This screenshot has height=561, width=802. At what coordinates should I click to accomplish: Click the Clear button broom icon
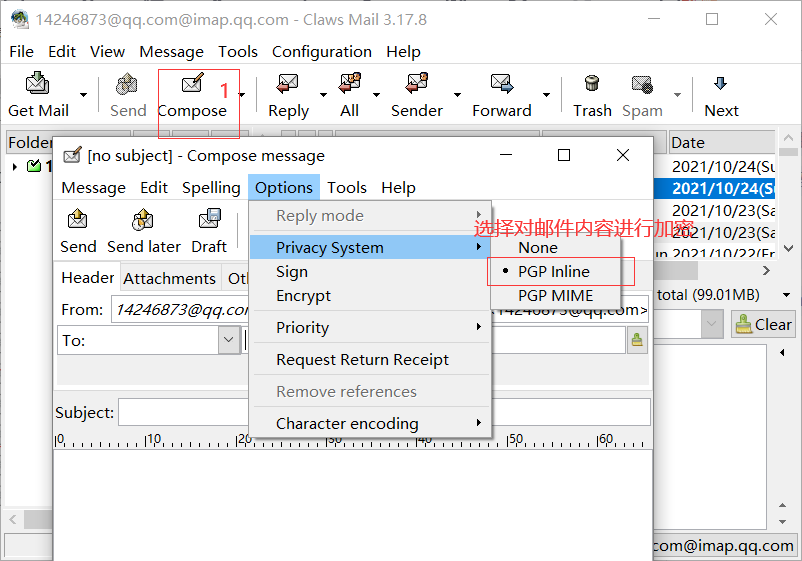pyautogui.click(x=743, y=324)
